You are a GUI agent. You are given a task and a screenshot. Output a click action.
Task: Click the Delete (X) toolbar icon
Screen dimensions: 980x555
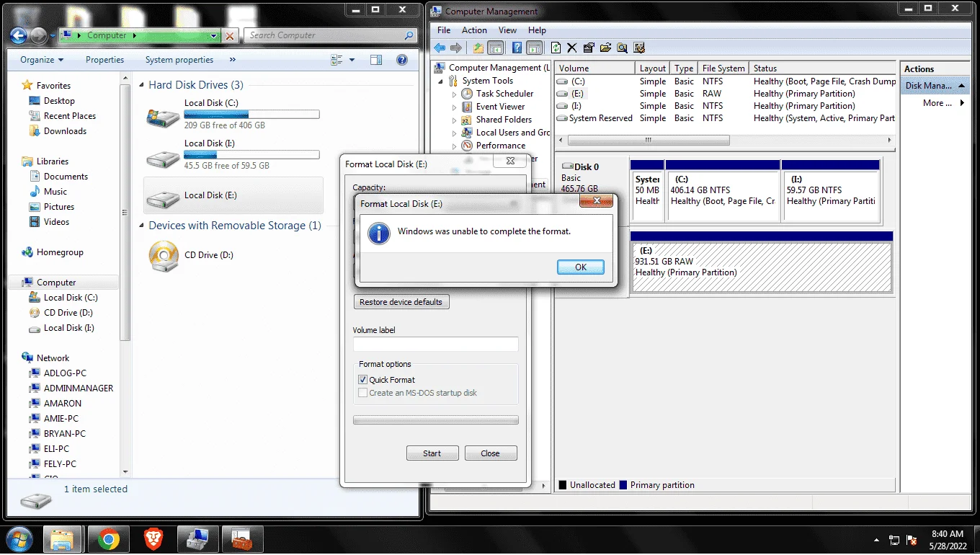click(x=572, y=48)
